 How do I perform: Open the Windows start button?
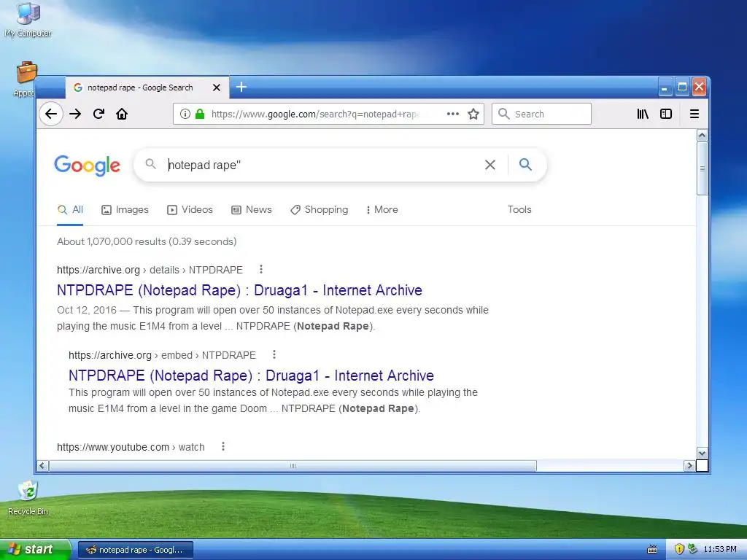[x=35, y=549]
